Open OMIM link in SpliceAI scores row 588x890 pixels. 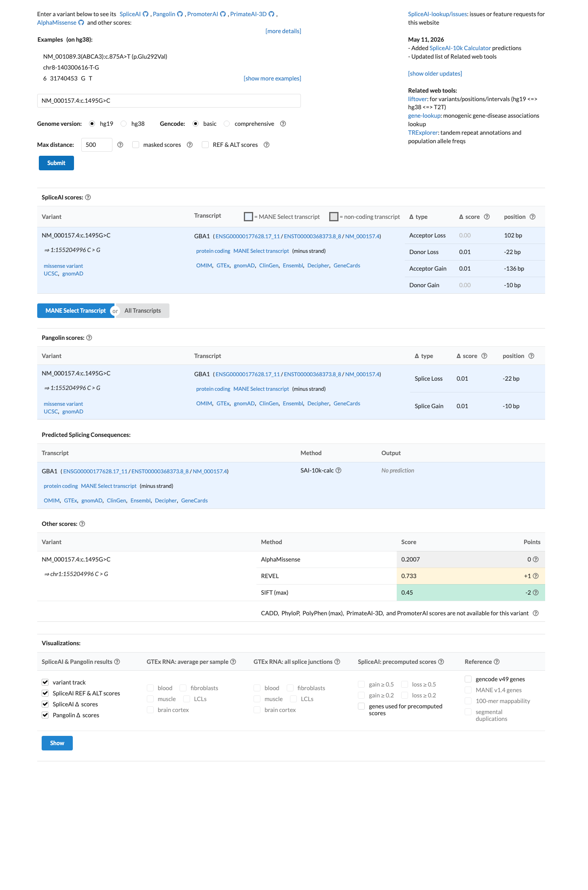[x=204, y=266]
